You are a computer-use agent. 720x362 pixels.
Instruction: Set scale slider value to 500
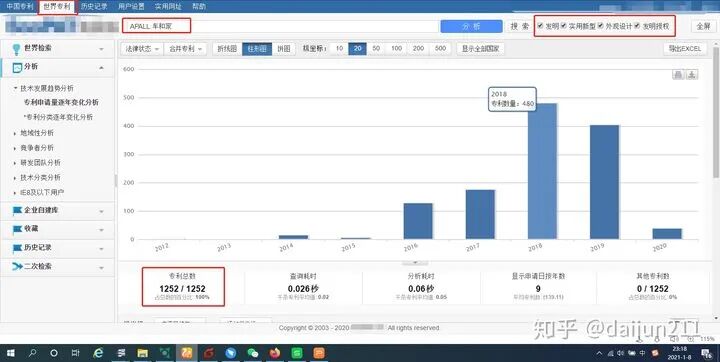click(x=440, y=48)
